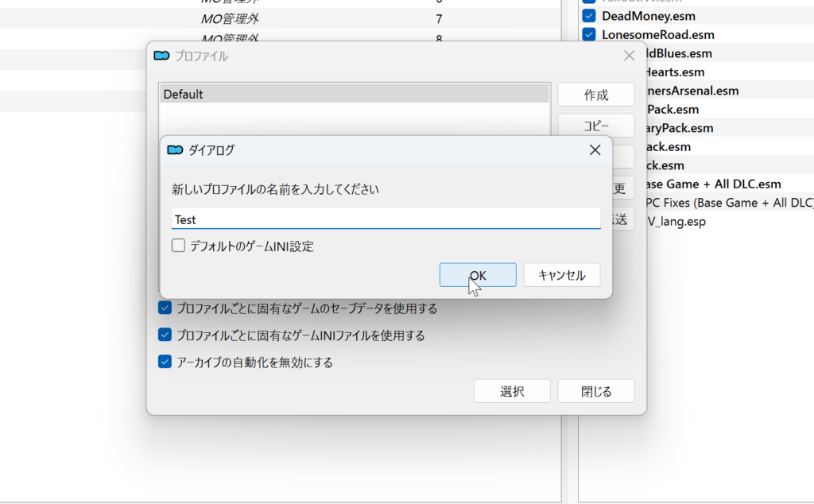Click the 作成 button
The width and height of the screenshot is (814, 504).
pos(595,95)
